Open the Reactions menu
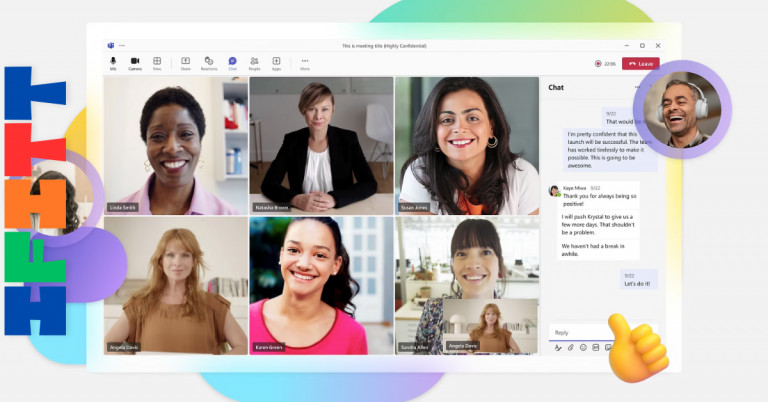This screenshot has width=768, height=402. point(209,62)
